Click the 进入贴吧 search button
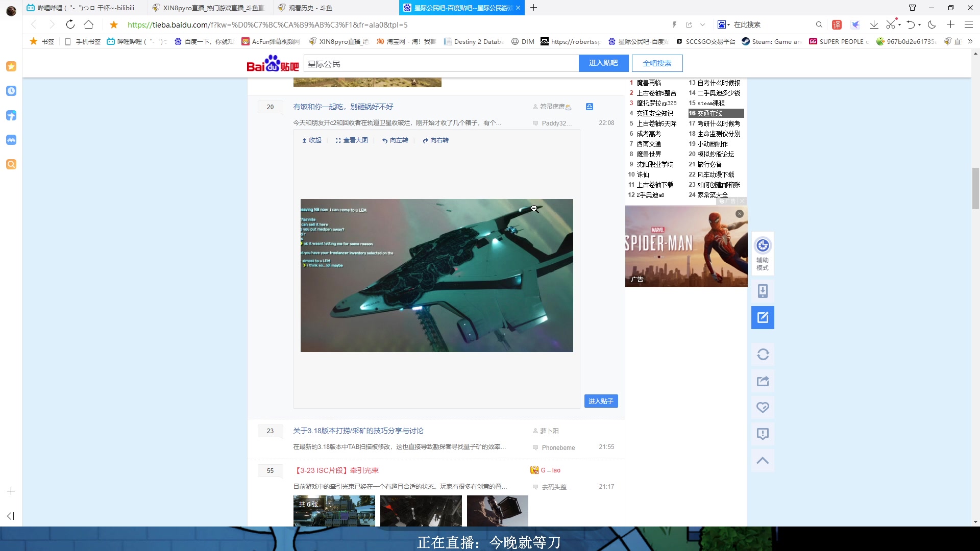The height and width of the screenshot is (551, 980). 603,63
